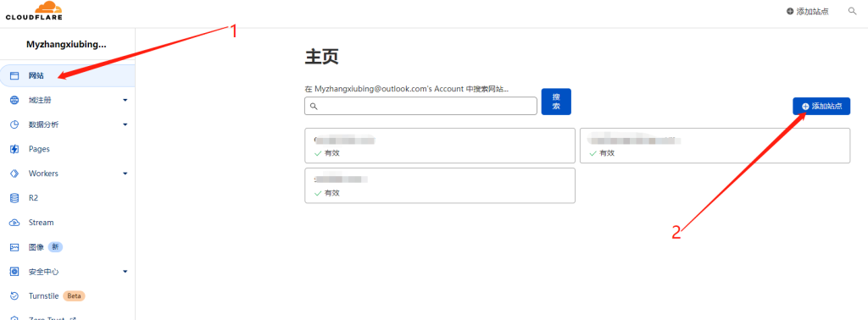Viewport: 868px width, 320px height.
Task: Click the blue 搜索 button
Action: [x=556, y=102]
